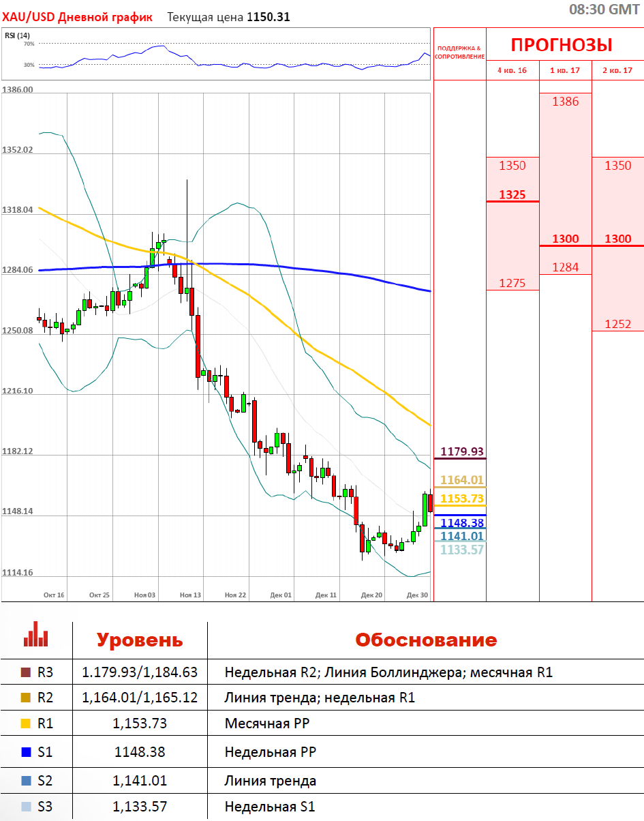Click the 1148.38 weekly pivot marker beside chart
The height and width of the screenshot is (821, 644).
point(461,523)
